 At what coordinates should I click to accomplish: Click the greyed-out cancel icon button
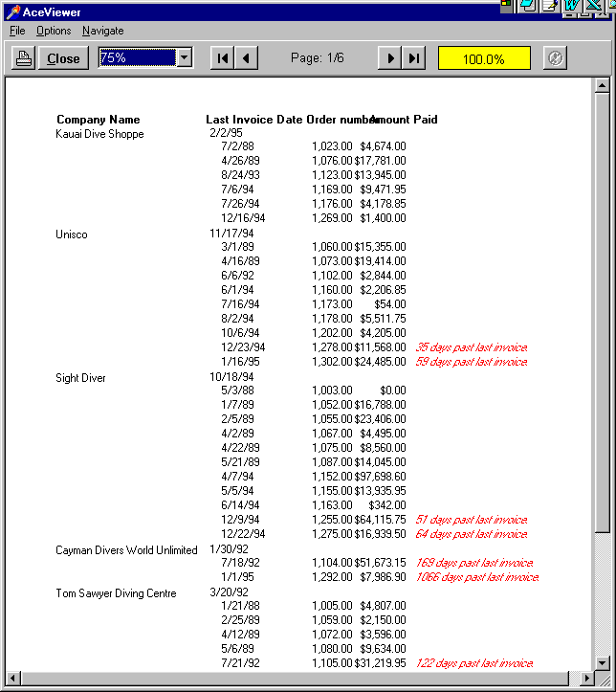(x=555, y=58)
